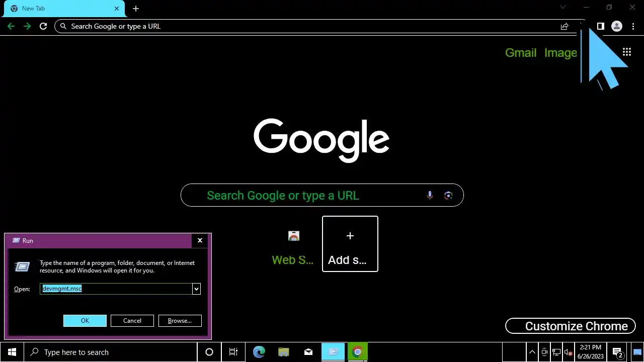Click the Show desktop button at the taskbar edge
644x362 pixels.
coord(637,352)
